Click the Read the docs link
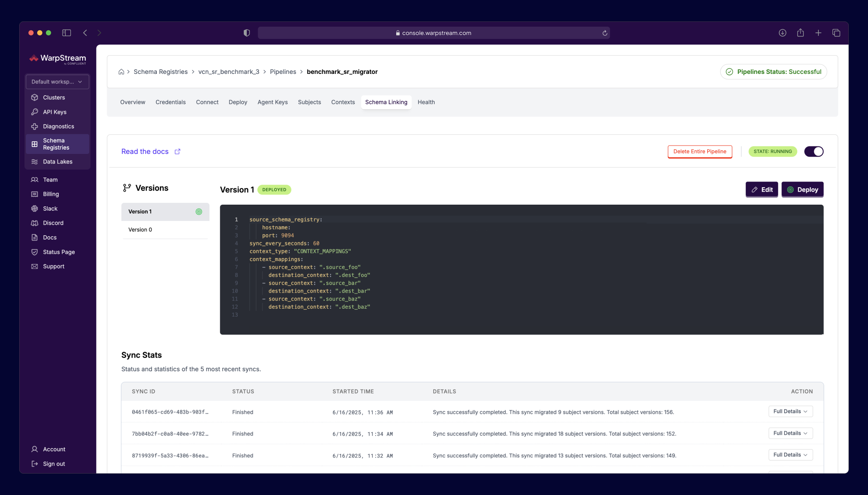Viewport: 868px width, 495px height. (145, 151)
